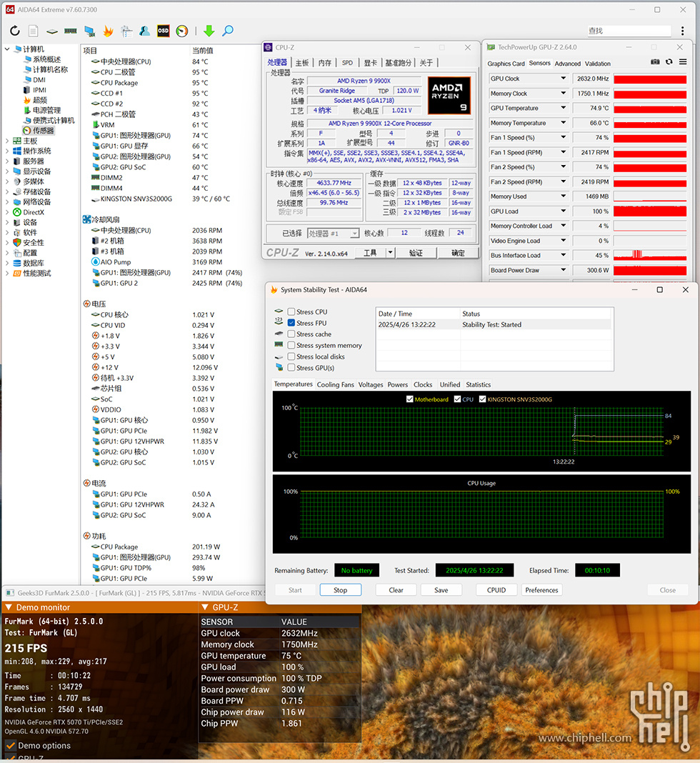Click Save button in stability test
The height and width of the screenshot is (763, 700).
pos(441,590)
